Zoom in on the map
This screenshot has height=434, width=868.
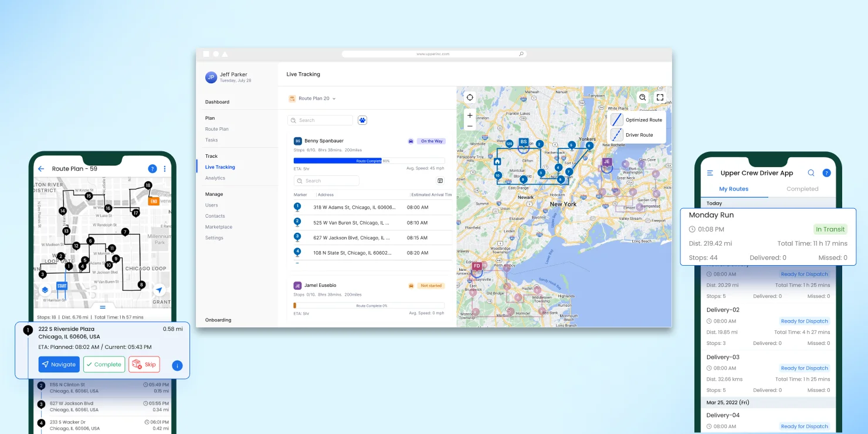point(470,116)
